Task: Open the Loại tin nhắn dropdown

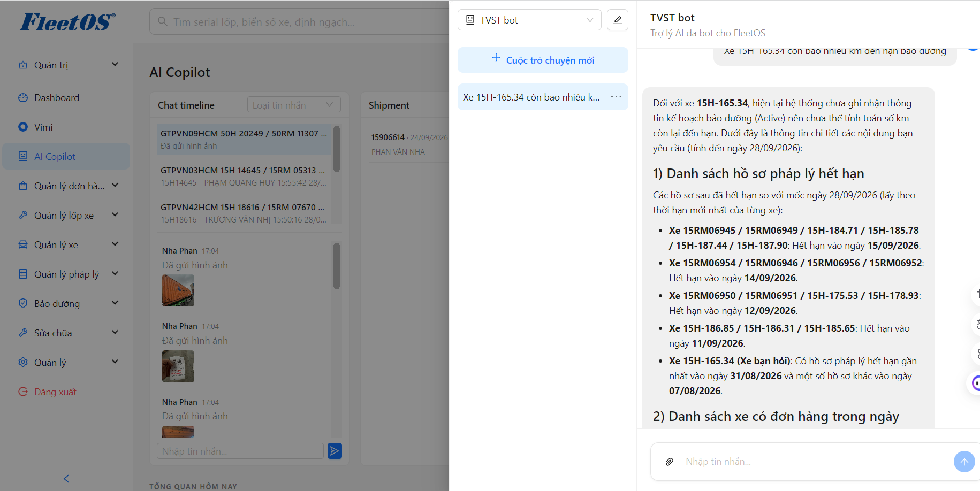Action: point(294,105)
